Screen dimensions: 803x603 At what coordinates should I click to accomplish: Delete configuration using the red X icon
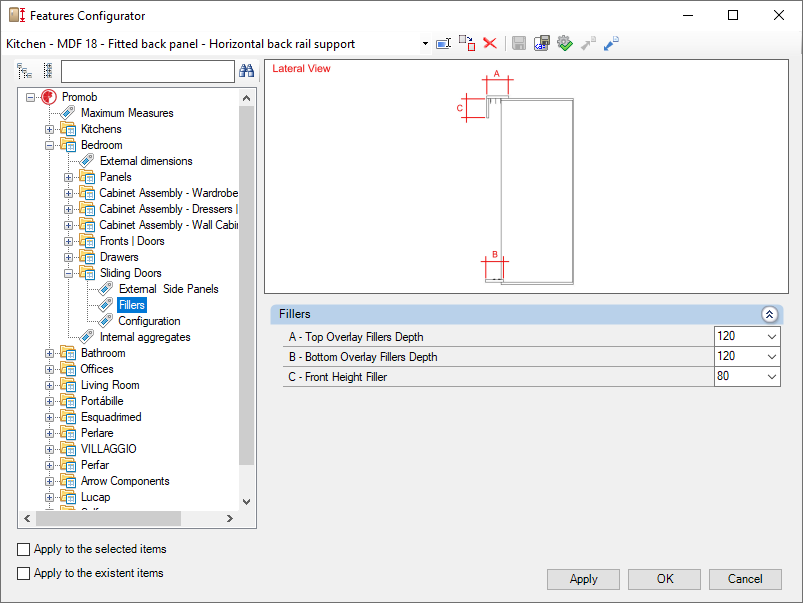click(490, 44)
